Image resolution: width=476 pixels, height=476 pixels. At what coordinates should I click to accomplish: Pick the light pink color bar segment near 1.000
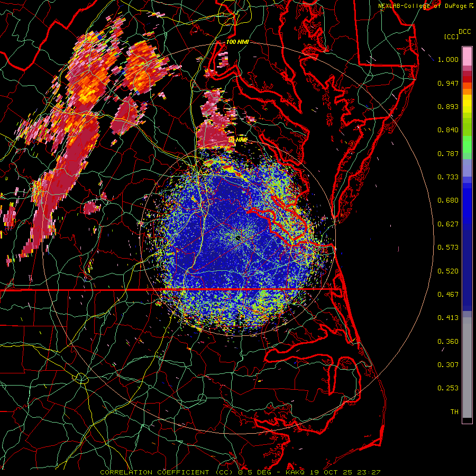coord(467,56)
